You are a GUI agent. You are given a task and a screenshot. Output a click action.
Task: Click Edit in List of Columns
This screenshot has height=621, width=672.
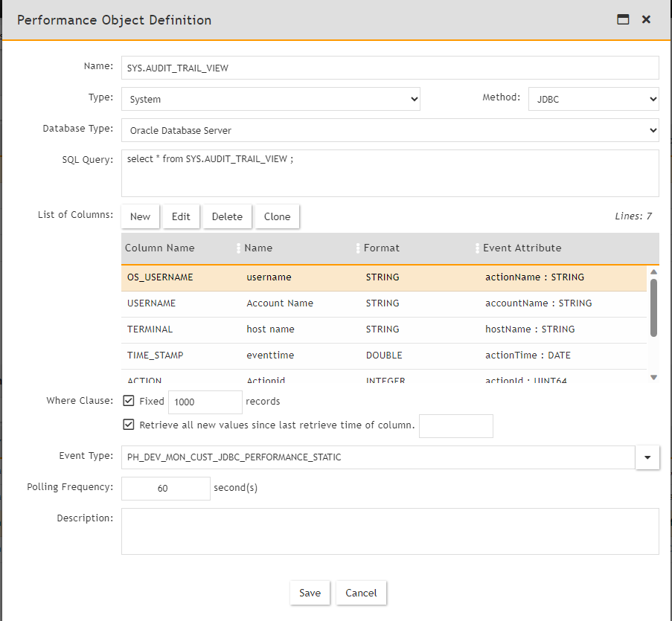pos(181,216)
